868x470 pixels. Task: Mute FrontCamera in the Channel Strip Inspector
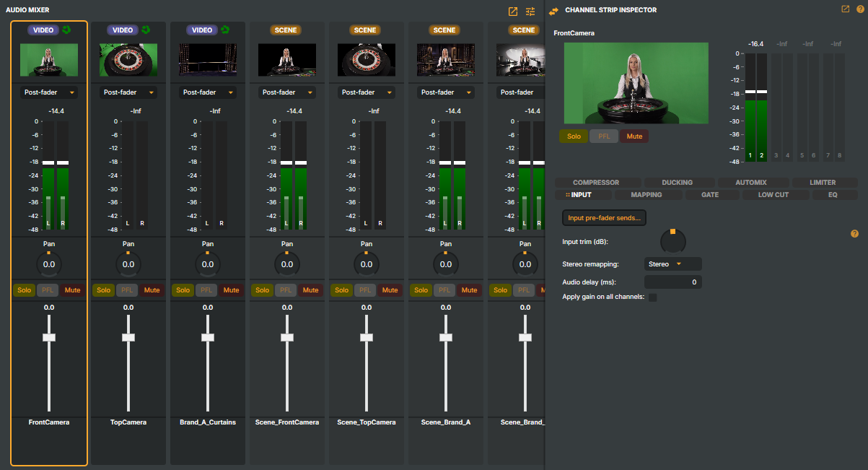(x=634, y=136)
